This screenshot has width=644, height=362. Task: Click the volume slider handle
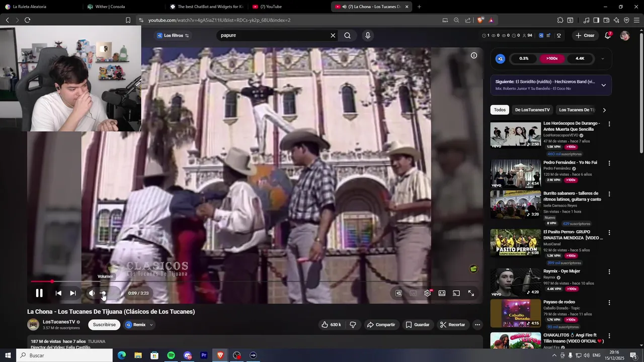[x=103, y=293]
